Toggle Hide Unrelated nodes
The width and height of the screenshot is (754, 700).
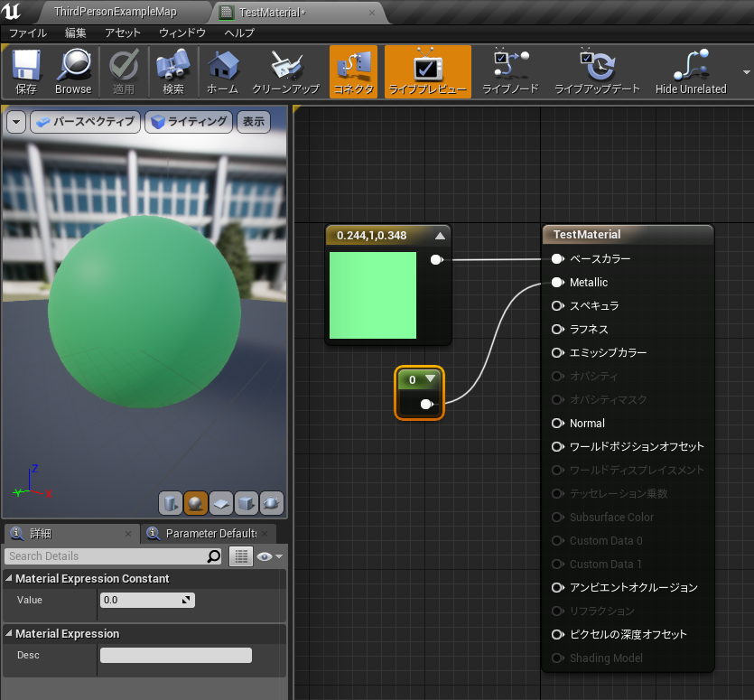[691, 71]
